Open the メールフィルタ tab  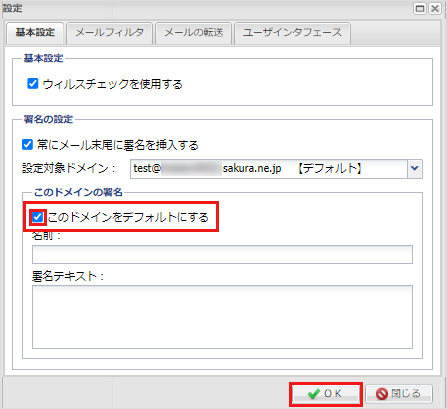click(x=109, y=33)
